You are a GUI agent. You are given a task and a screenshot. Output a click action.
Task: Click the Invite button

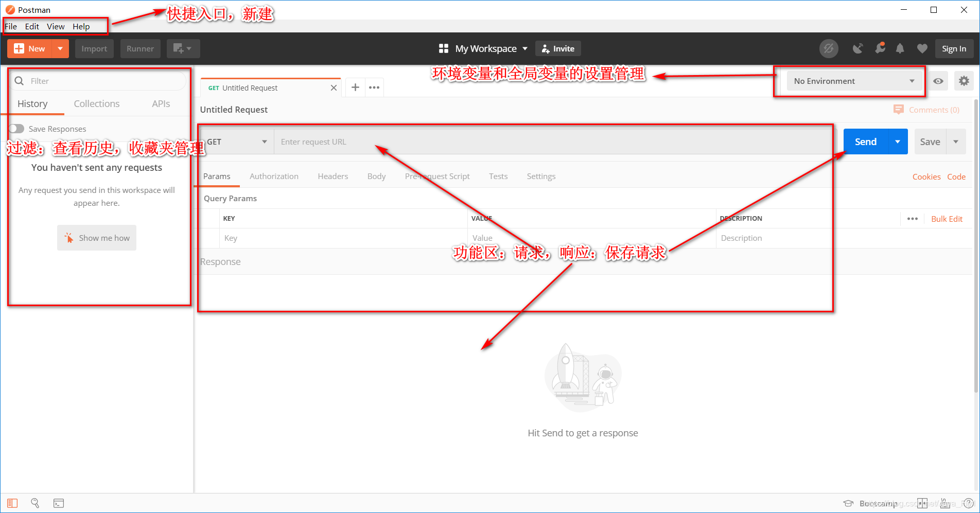pos(558,48)
